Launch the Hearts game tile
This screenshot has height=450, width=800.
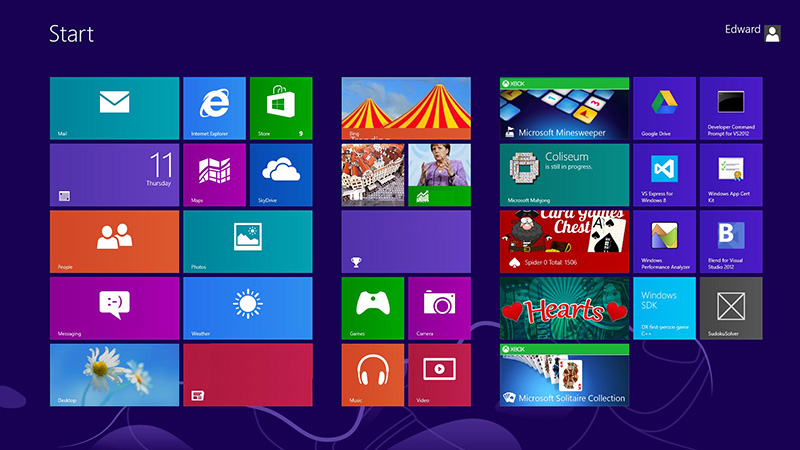tap(564, 308)
